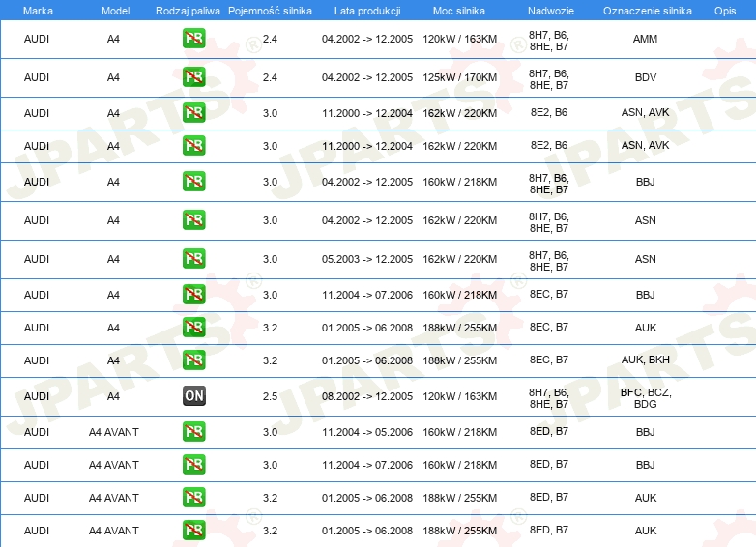Screen dimensions: 756x547
Task: Click the Rodzaj paliwa column header
Action: coord(188,11)
